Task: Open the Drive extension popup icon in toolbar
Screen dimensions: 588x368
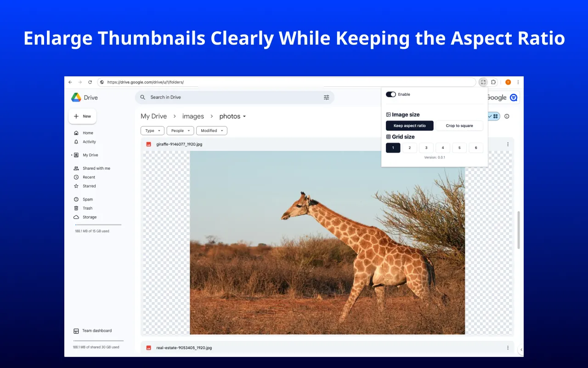Action: [483, 82]
